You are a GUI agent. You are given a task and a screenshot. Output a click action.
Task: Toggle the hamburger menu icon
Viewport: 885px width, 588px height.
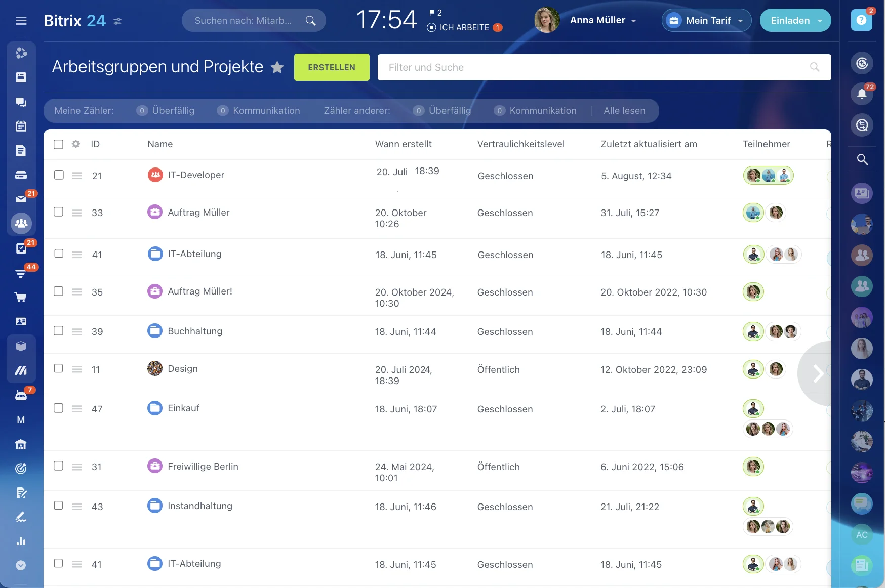[x=21, y=21]
